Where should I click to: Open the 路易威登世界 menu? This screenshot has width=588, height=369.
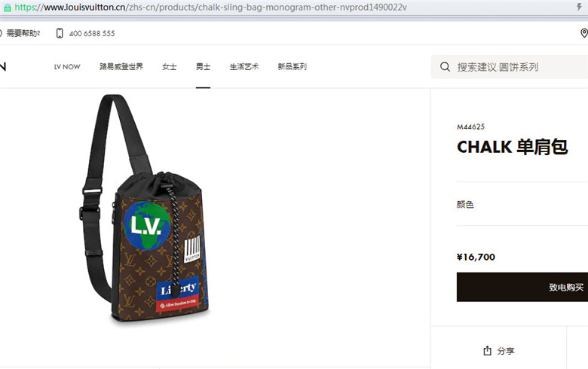pos(121,67)
